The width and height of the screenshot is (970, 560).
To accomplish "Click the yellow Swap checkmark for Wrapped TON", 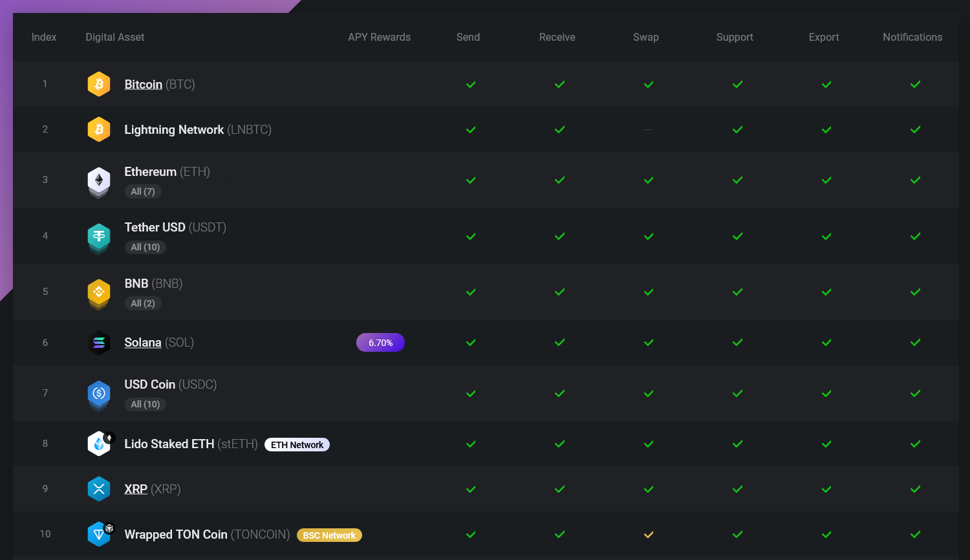I will 649,534.
